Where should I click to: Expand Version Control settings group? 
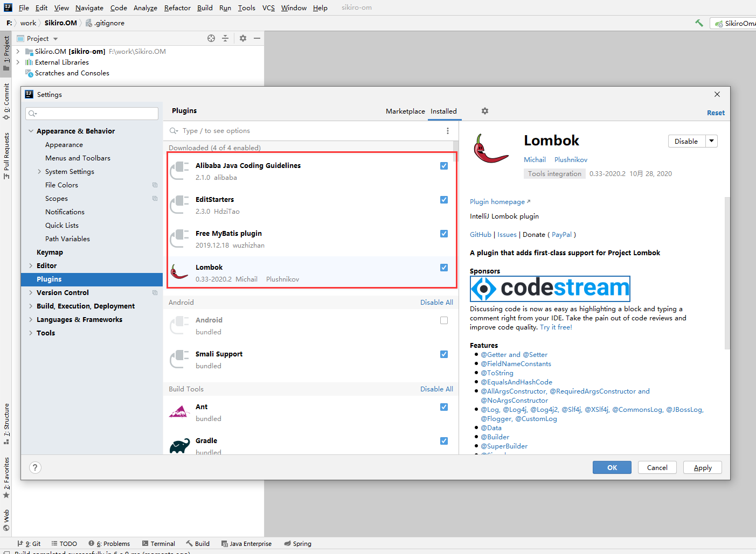(31, 292)
